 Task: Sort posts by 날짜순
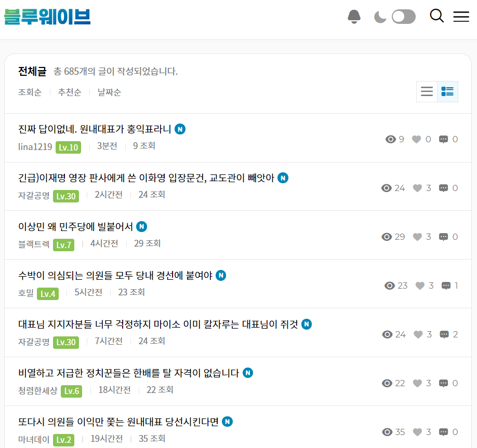coord(109,92)
